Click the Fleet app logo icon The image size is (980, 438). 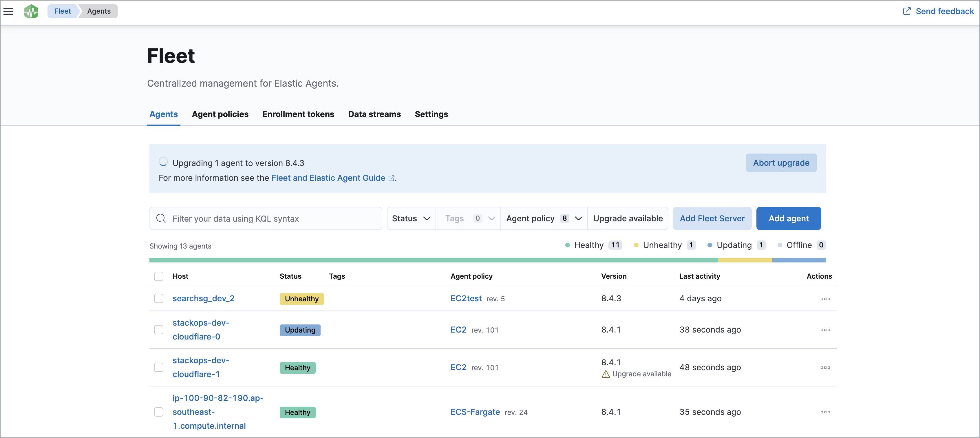click(x=31, y=11)
